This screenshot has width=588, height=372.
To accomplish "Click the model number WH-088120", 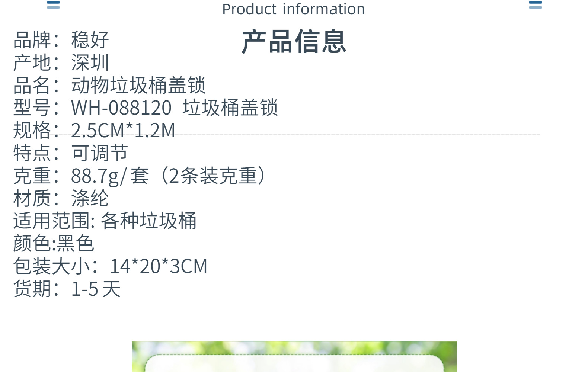I will 121,108.
